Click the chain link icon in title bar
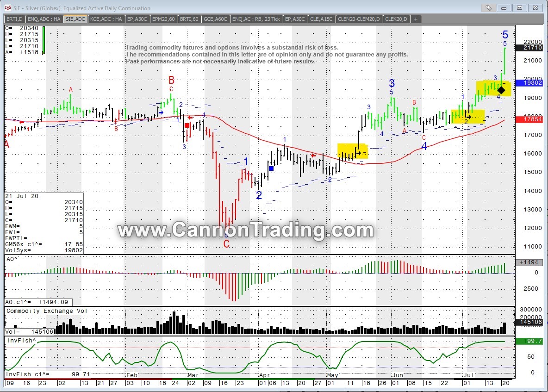 488,8
